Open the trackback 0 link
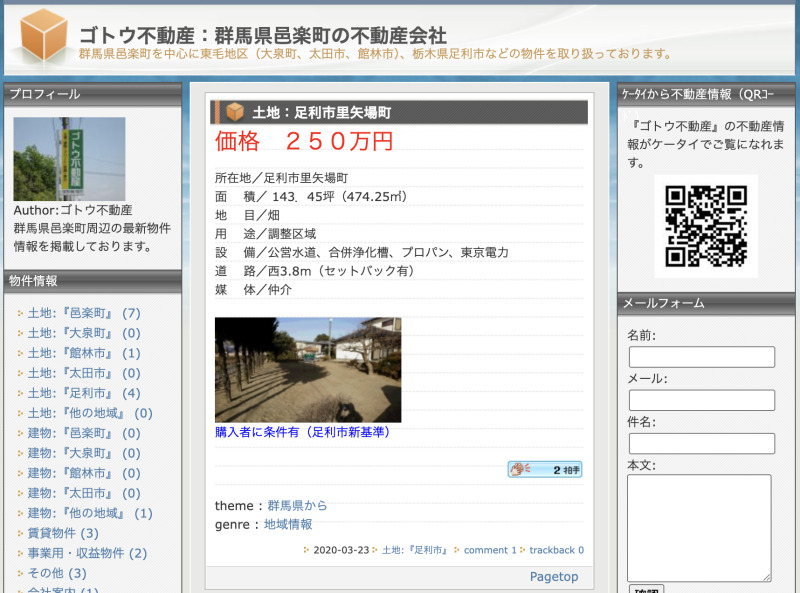 click(557, 550)
